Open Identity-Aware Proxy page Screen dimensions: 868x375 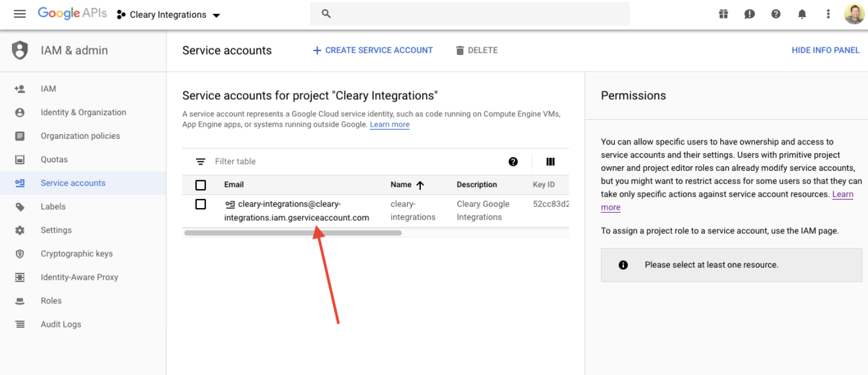coord(79,277)
